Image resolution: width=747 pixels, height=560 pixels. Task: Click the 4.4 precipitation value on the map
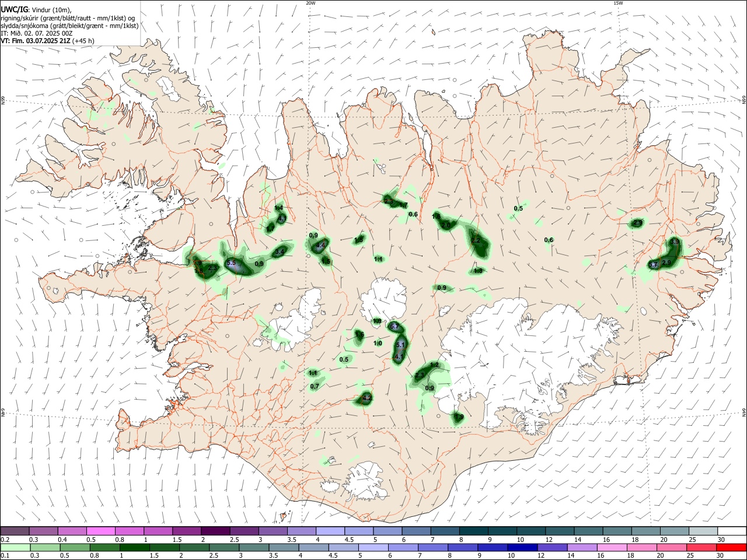pos(320,246)
